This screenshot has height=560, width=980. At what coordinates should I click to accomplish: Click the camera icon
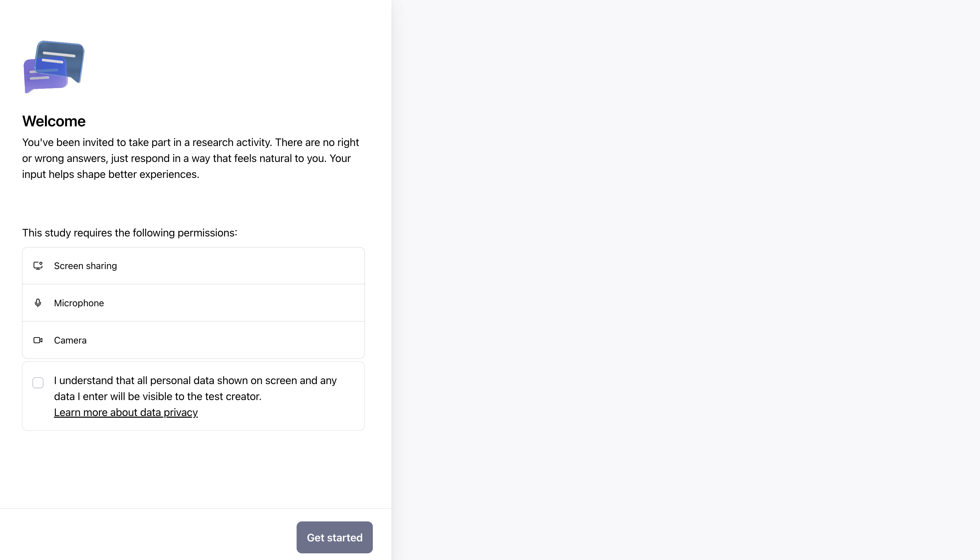coord(38,341)
